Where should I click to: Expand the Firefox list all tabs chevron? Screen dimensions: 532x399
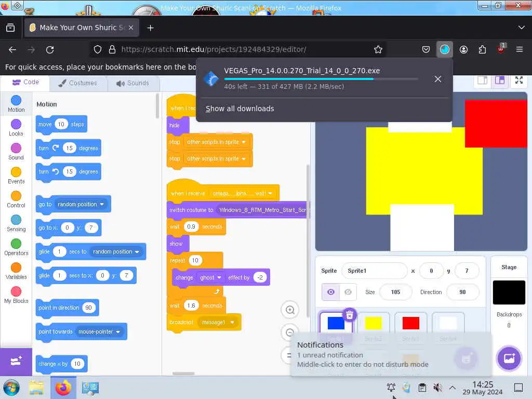[x=522, y=28]
